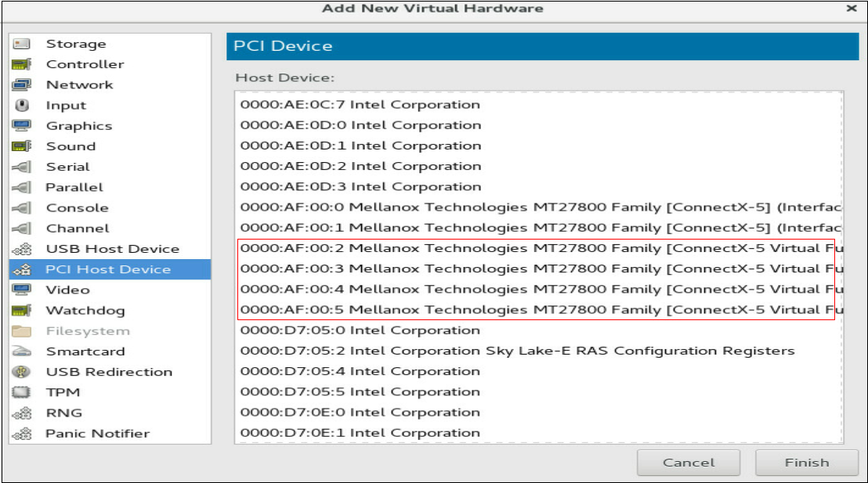The width and height of the screenshot is (868, 483).
Task: Pick Mellanox virtual function 0000:AF:00:5
Action: pos(539,309)
